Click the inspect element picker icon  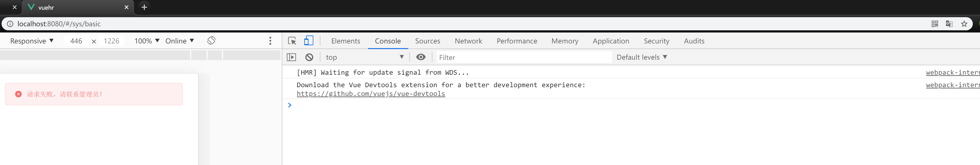pyautogui.click(x=292, y=41)
